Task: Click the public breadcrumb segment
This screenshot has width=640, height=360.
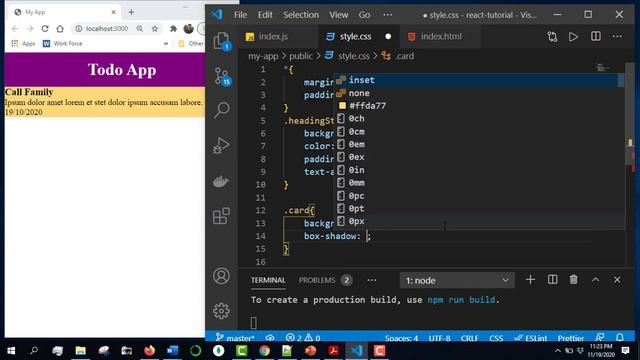Action: [300, 56]
